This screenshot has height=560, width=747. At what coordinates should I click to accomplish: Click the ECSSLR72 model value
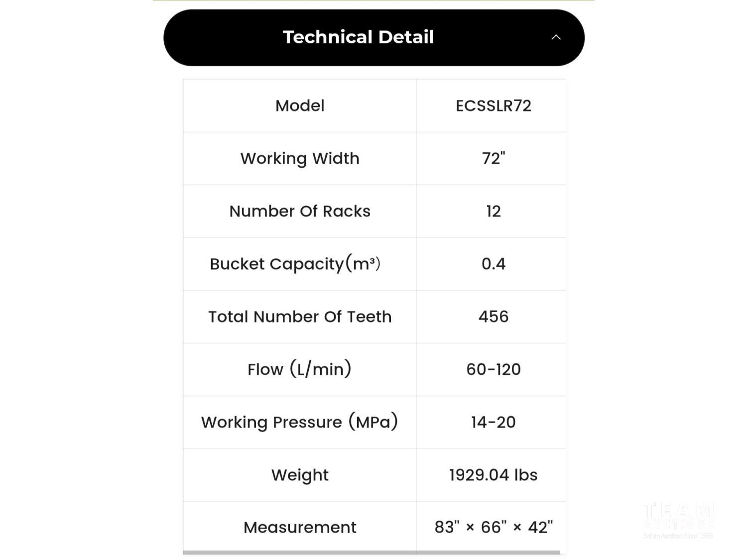point(493,106)
